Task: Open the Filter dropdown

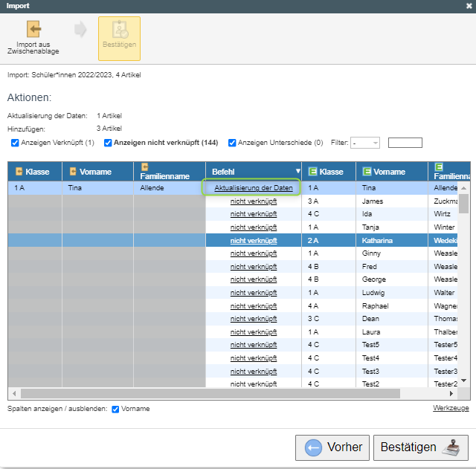Action: (x=365, y=143)
